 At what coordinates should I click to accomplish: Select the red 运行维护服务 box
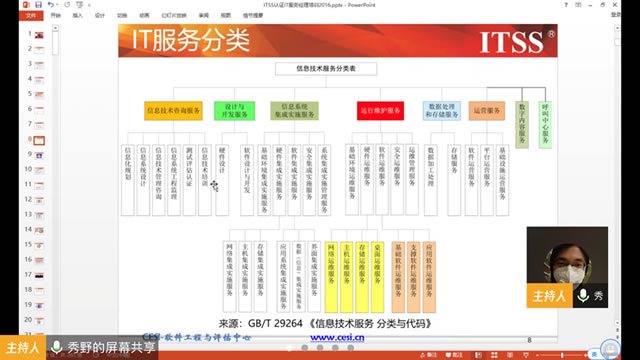(x=380, y=111)
